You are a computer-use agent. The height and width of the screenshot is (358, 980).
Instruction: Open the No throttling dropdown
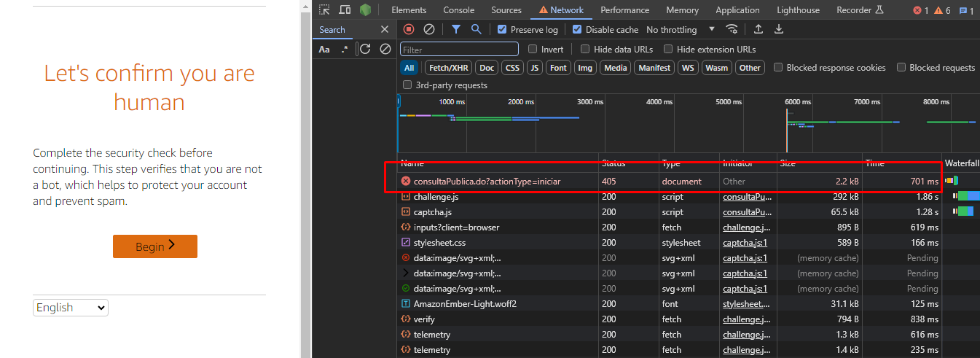pyautogui.click(x=681, y=30)
